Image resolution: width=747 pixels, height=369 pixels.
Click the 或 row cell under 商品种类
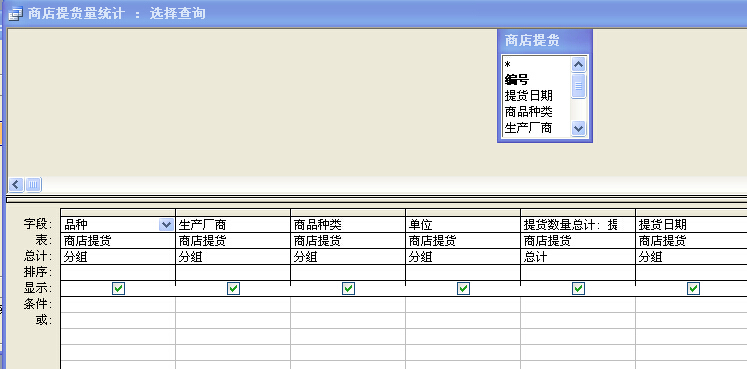[x=348, y=320]
